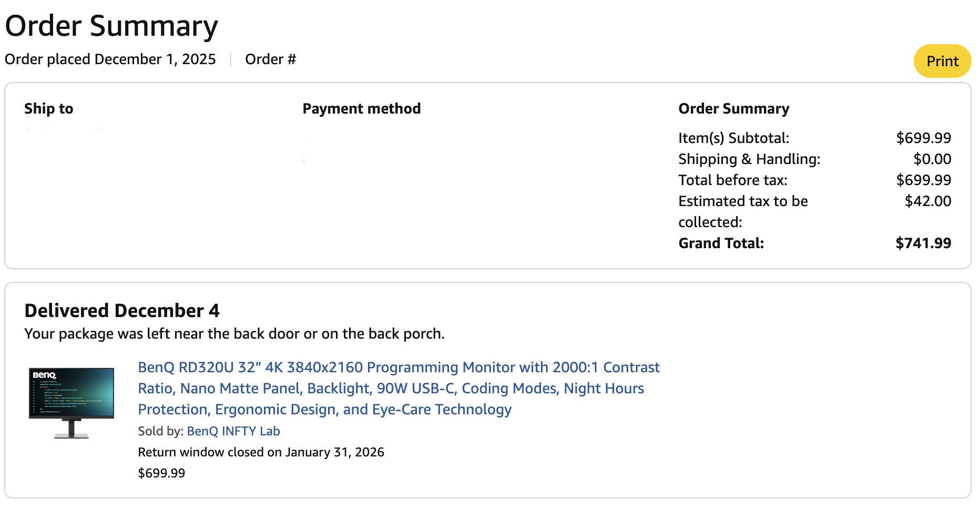Click the Order # label

pos(270,59)
